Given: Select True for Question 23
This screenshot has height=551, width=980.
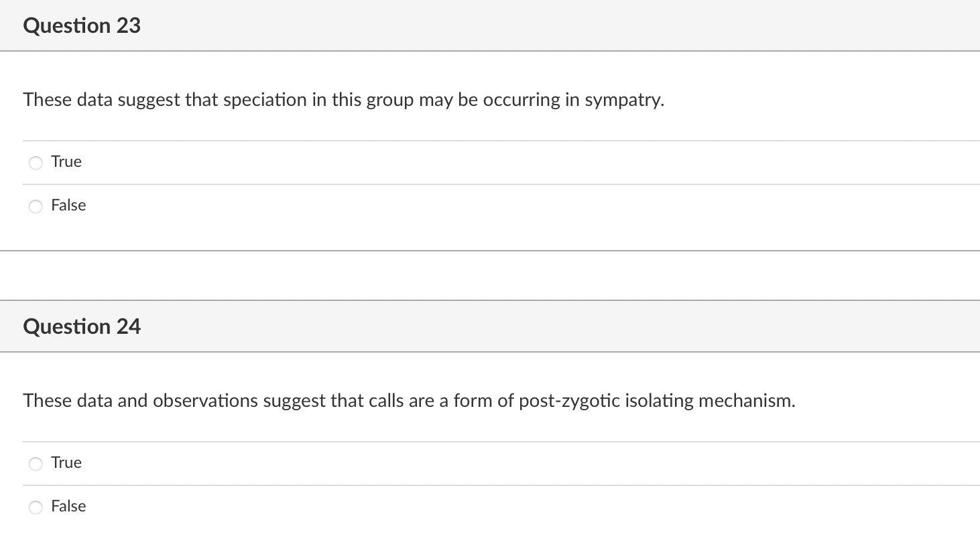Looking at the screenshot, I should click(x=36, y=162).
